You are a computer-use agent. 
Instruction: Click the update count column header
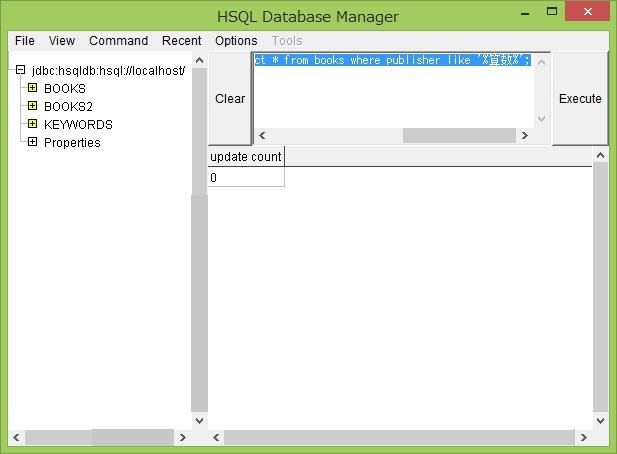click(246, 157)
